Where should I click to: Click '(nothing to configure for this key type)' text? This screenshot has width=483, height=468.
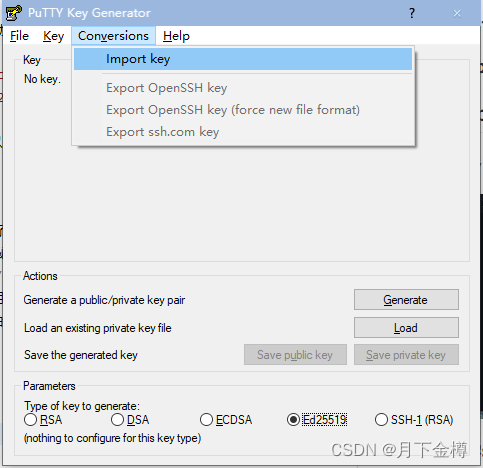click(112, 438)
